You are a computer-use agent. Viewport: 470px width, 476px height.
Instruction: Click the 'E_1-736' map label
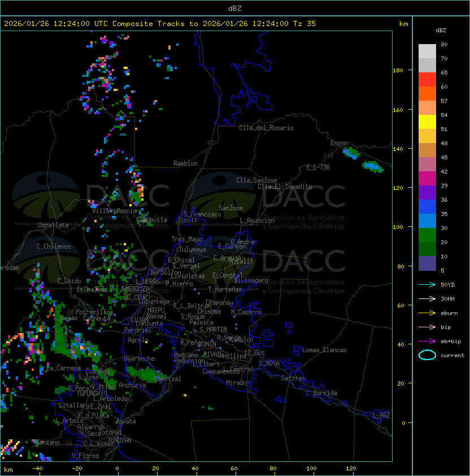pos(318,167)
